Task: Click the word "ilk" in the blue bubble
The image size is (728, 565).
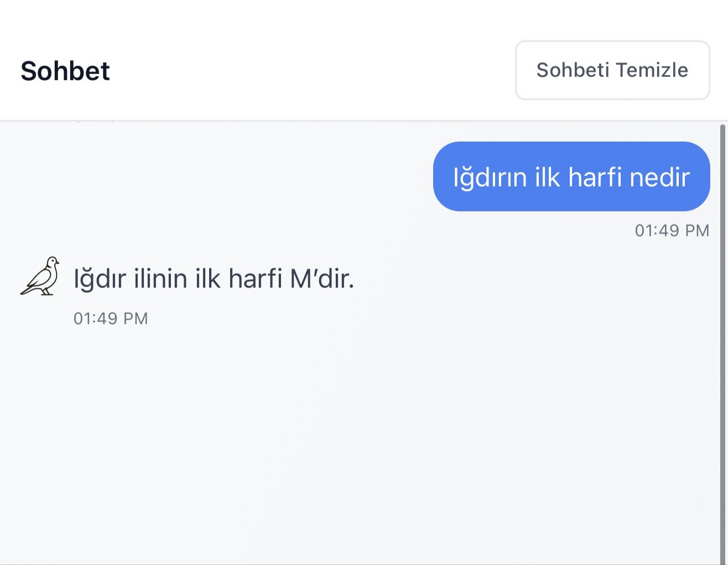Action: 548,178
